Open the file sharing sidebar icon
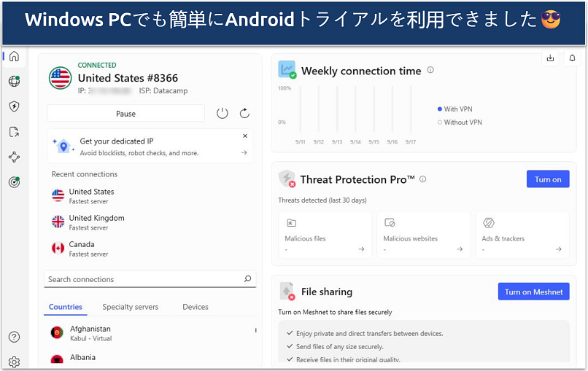Viewport: 588px width, 371px height. pyautogui.click(x=14, y=132)
